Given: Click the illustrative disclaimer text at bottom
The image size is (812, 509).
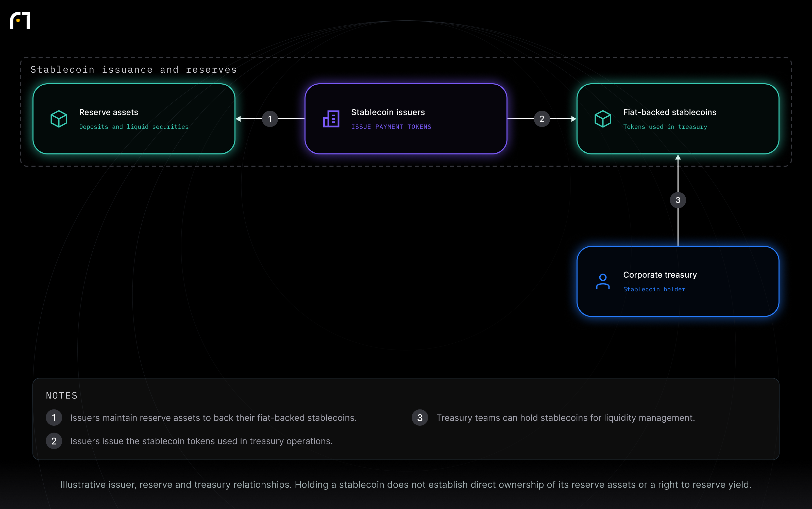Looking at the screenshot, I should (x=406, y=485).
